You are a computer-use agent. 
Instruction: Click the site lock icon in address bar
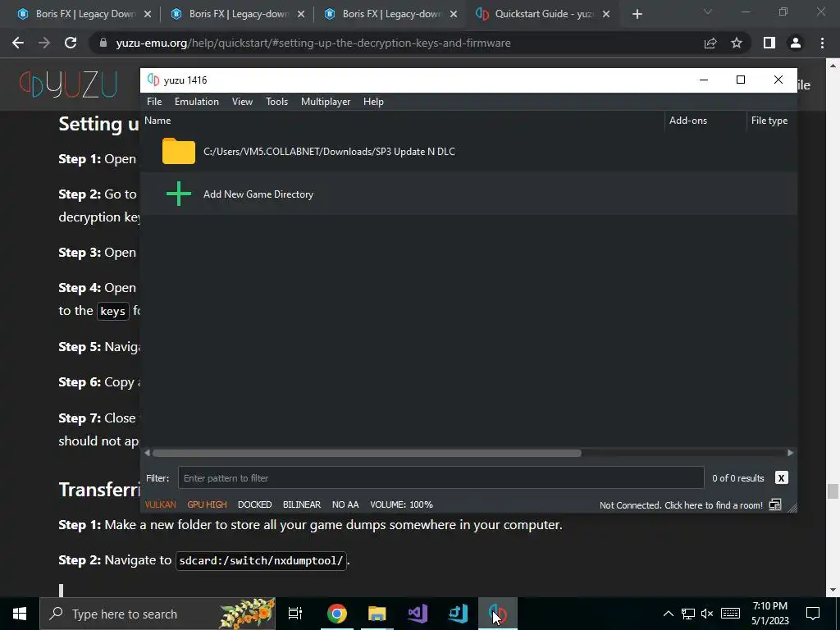coord(103,43)
